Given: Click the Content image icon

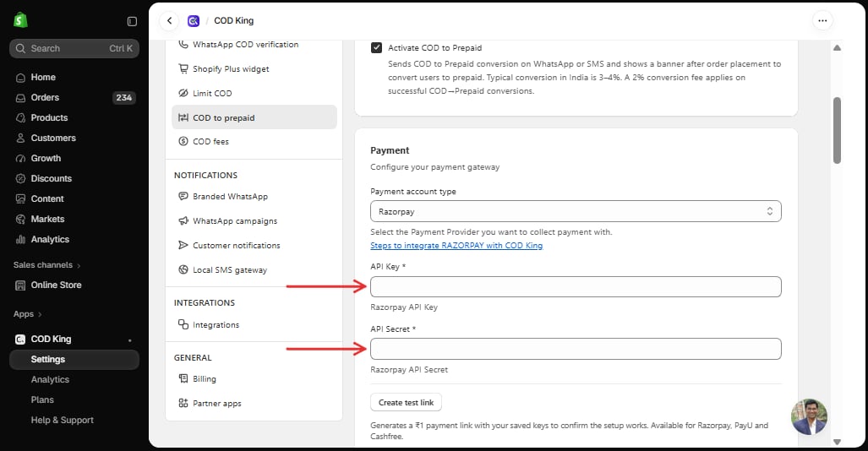Looking at the screenshot, I should [x=20, y=198].
